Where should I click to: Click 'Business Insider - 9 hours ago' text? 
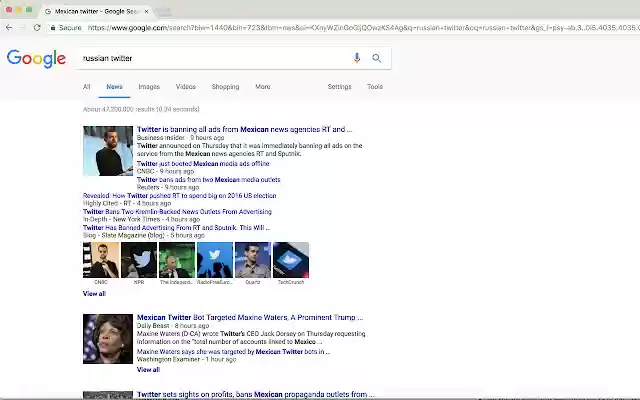pyautogui.click(x=180, y=138)
